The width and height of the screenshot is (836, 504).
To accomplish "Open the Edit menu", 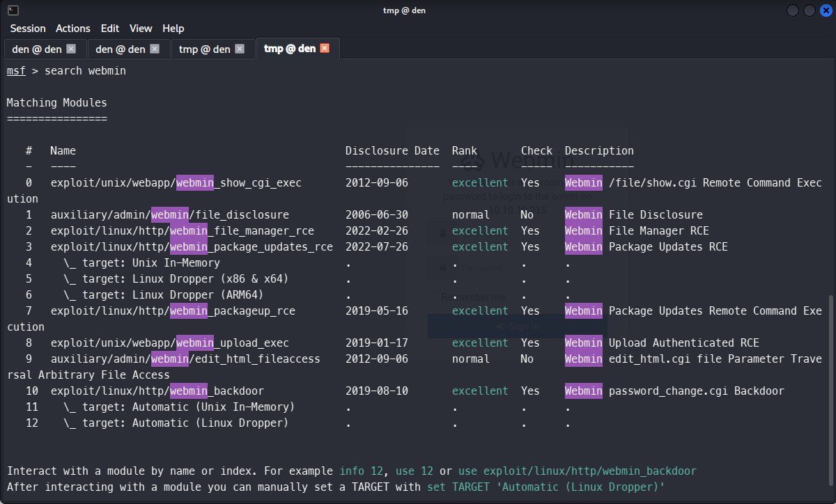I will click(110, 29).
